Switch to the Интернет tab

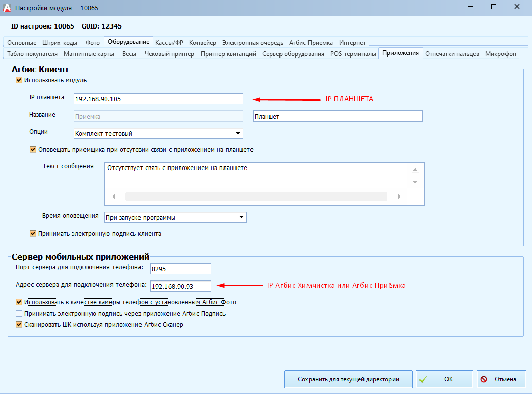coord(352,43)
